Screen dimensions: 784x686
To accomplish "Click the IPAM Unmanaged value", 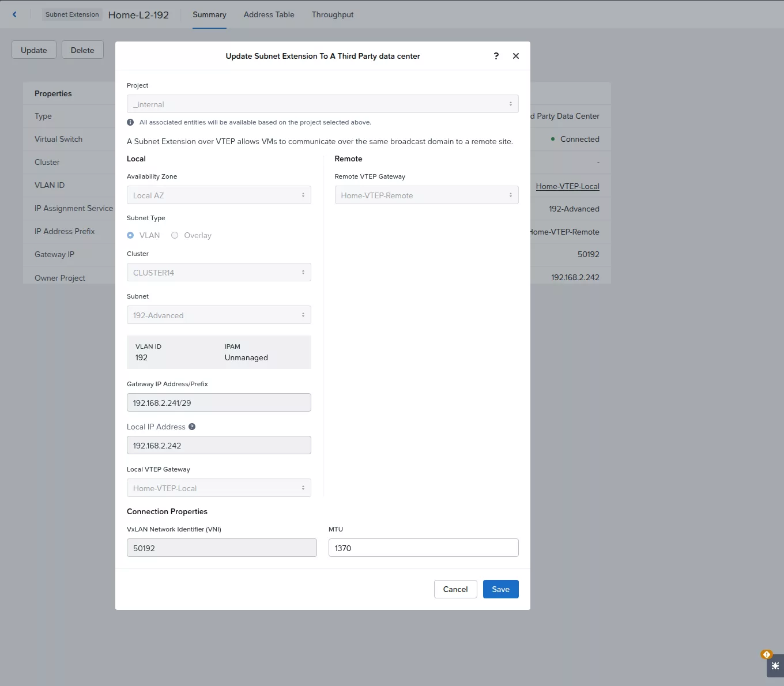I will [246, 357].
